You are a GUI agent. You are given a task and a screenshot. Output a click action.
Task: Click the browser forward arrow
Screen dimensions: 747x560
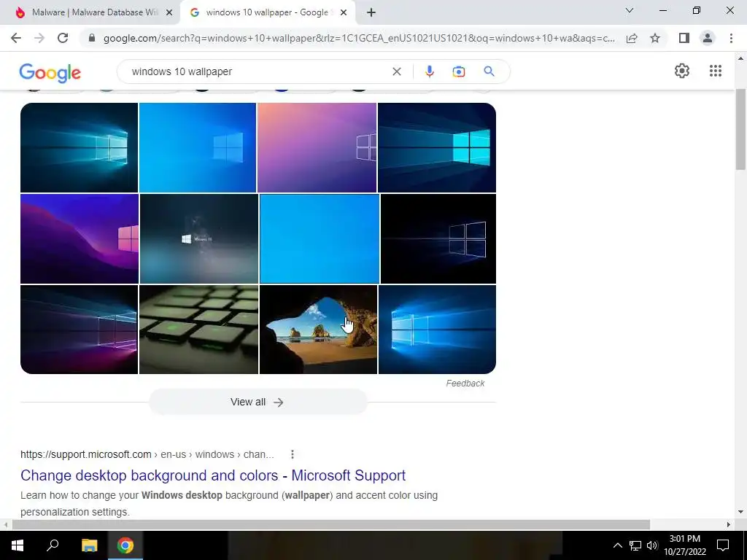point(39,38)
